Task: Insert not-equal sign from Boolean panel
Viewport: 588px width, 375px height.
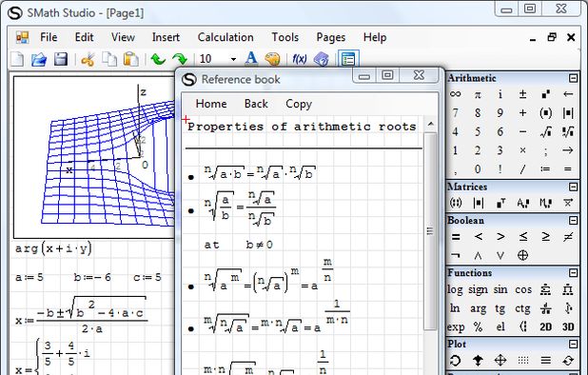Action: pos(568,237)
